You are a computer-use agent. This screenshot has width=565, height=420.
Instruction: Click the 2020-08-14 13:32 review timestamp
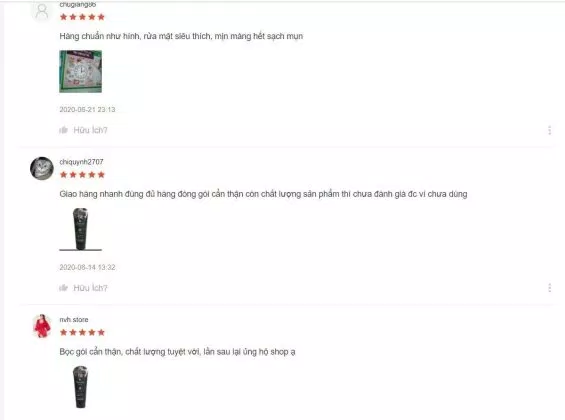(x=87, y=267)
